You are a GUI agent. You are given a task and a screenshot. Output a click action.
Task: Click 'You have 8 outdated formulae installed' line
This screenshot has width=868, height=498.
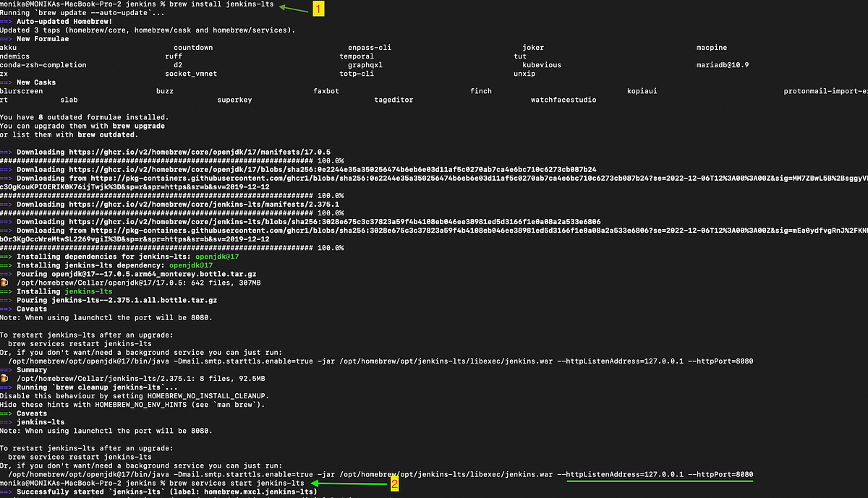[85, 117]
